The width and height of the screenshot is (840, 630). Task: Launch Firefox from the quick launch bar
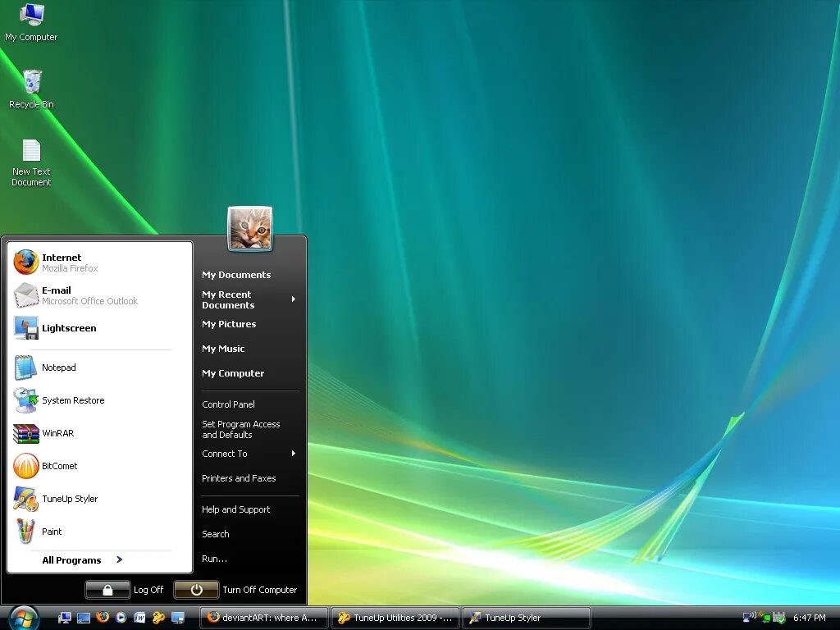103,617
